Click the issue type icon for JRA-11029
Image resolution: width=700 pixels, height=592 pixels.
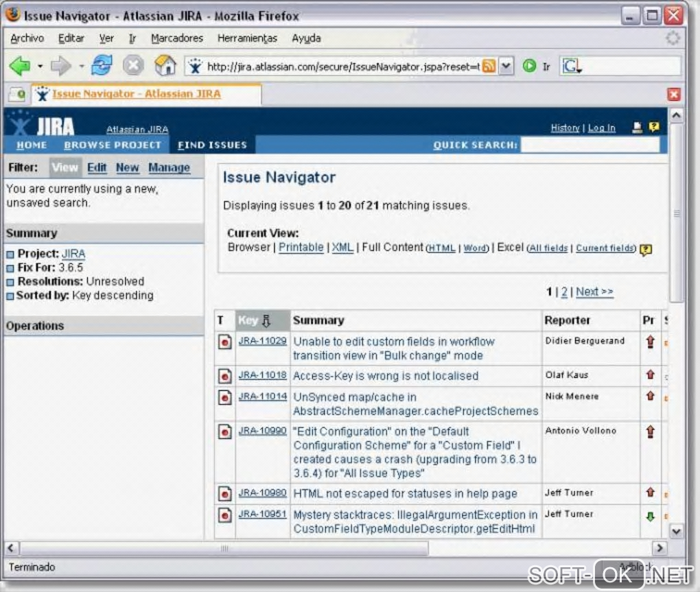(x=224, y=342)
